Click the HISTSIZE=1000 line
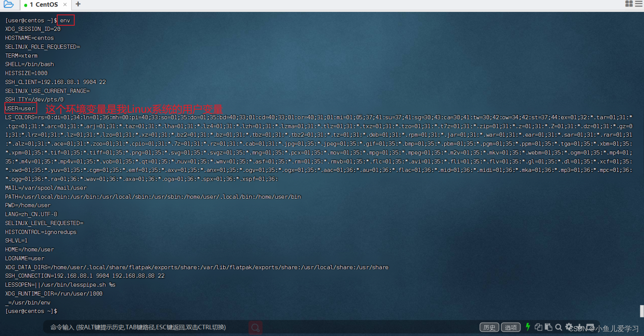644x336 pixels. [x=26, y=73]
